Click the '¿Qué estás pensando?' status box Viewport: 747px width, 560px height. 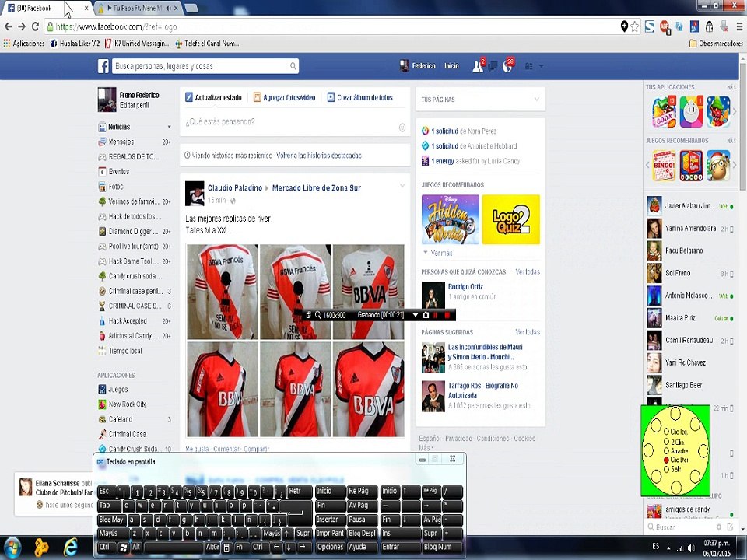290,122
